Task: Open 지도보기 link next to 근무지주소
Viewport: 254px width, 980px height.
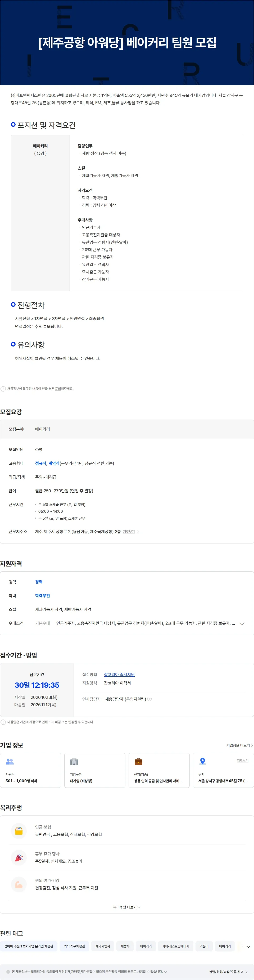Action: pyautogui.click(x=129, y=532)
